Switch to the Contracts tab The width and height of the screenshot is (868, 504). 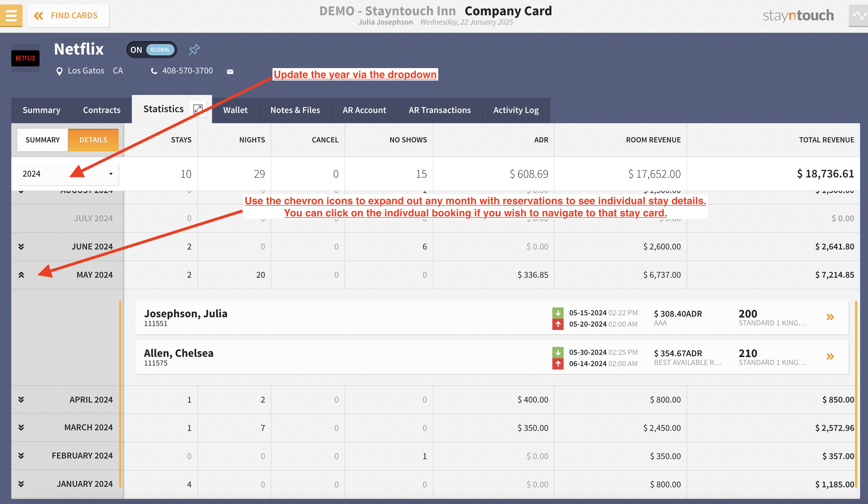102,110
